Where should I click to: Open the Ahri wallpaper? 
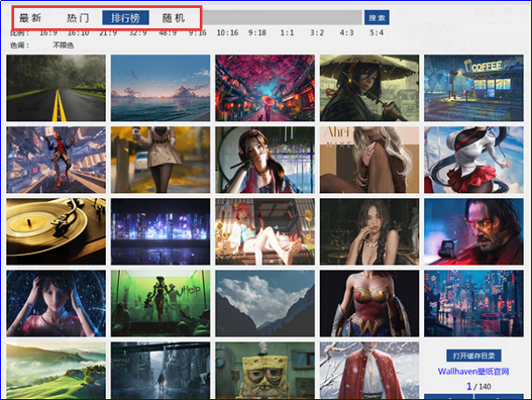click(370, 160)
